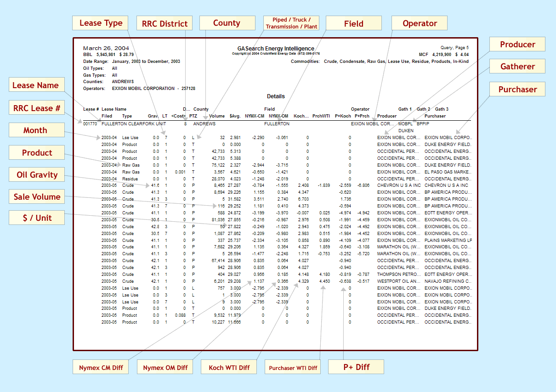Click the Koch WTI Diff callout label

(228, 367)
